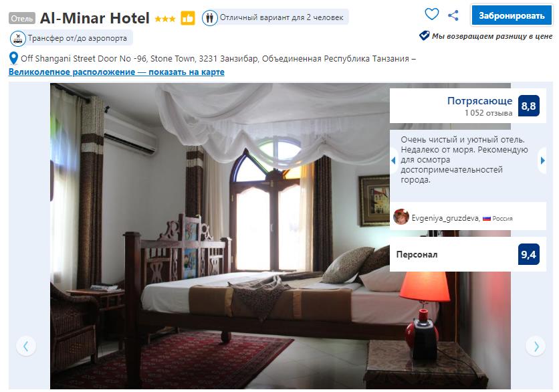
Task: Click the airport transfer shuttle icon
Action: pos(18,38)
